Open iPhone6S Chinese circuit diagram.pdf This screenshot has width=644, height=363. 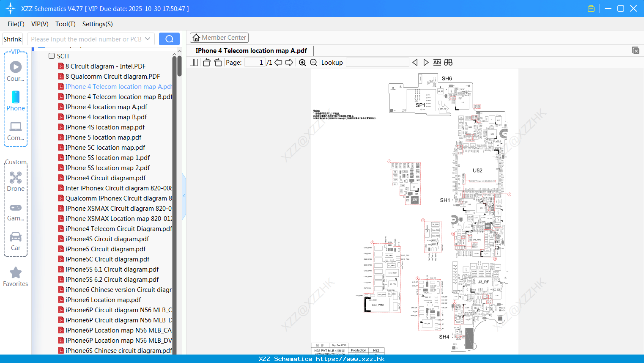(x=118, y=351)
